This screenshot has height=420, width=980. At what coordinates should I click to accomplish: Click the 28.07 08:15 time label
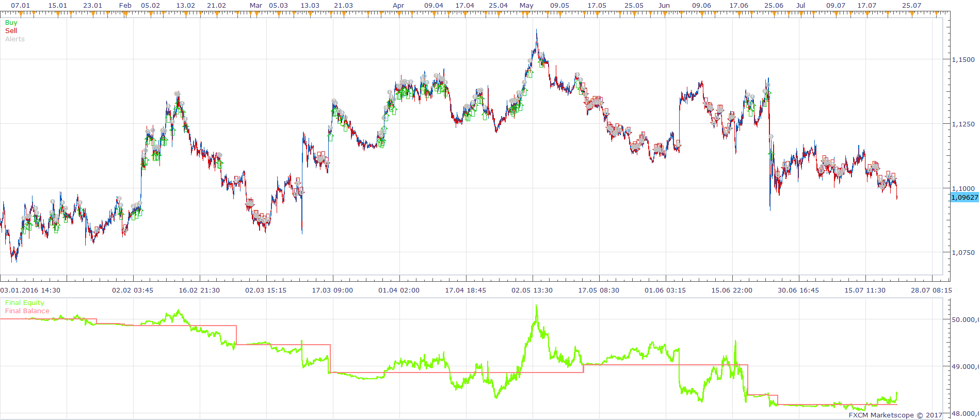pyautogui.click(x=931, y=290)
